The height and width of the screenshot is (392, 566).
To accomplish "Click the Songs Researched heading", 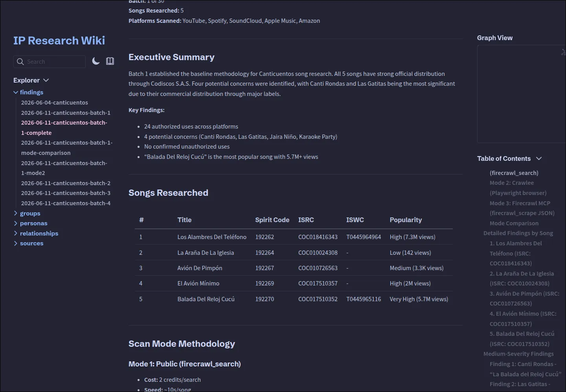I will point(168,193).
